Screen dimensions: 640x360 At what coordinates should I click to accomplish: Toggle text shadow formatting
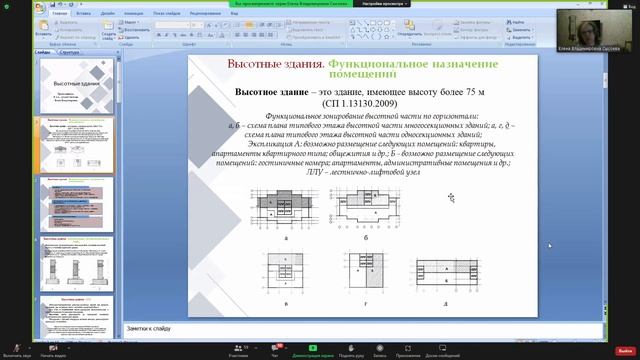point(191,36)
